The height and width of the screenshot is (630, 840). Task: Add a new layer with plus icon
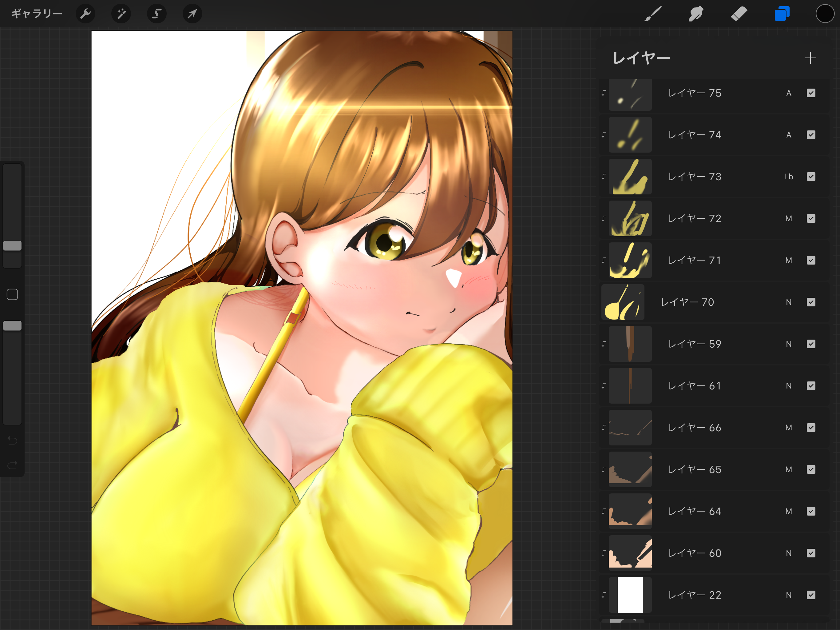pos(810,58)
